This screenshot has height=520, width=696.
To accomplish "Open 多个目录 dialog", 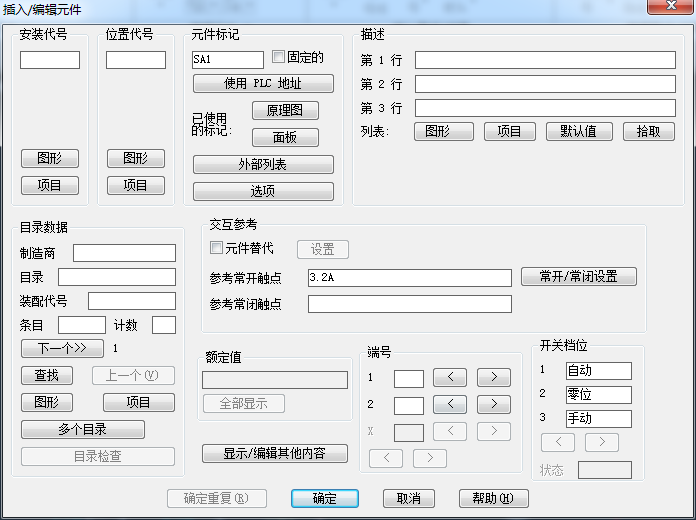I will point(83,430).
